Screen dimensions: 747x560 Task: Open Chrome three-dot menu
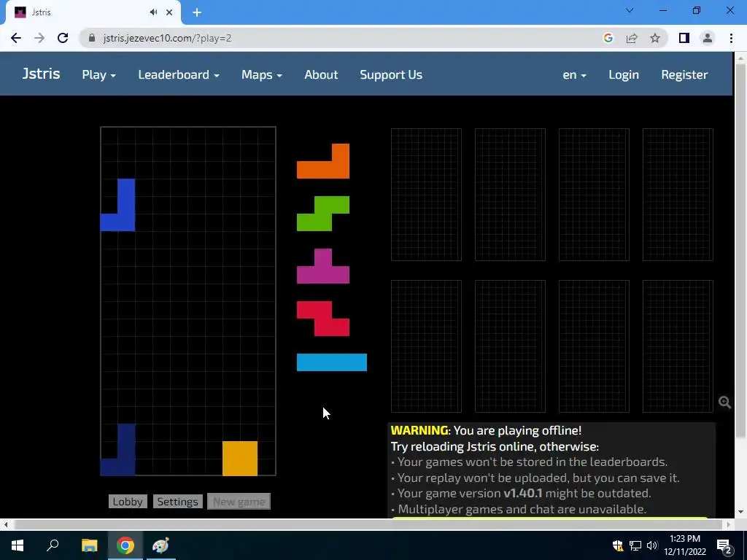point(731,38)
